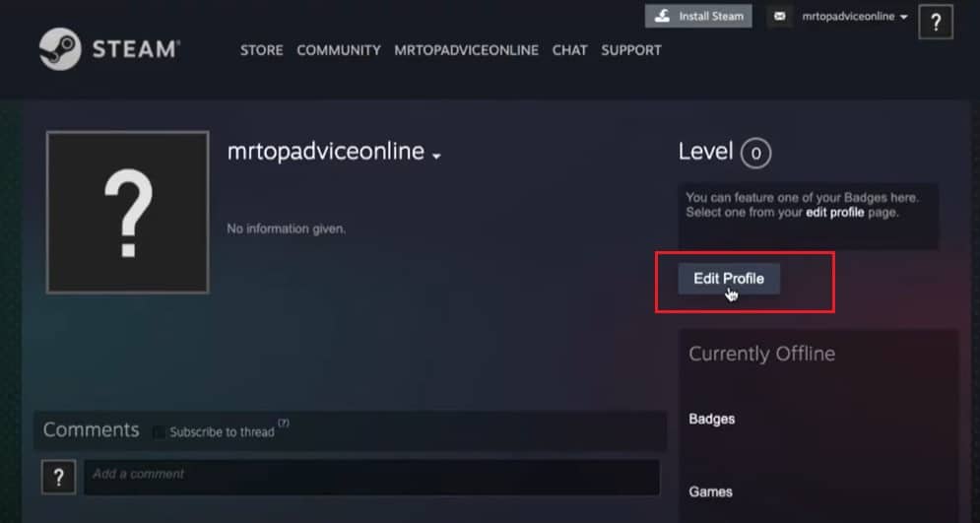This screenshot has width=980, height=523.
Task: Click the Comments section heading
Action: click(x=92, y=429)
